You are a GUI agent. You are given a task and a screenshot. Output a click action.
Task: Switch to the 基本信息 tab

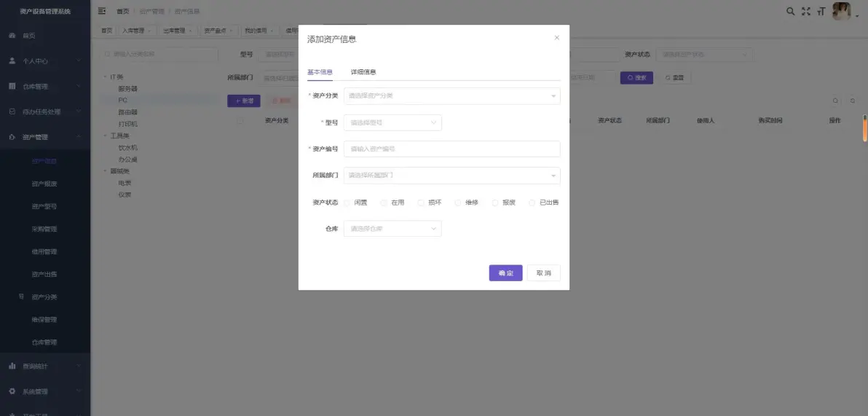pyautogui.click(x=320, y=72)
